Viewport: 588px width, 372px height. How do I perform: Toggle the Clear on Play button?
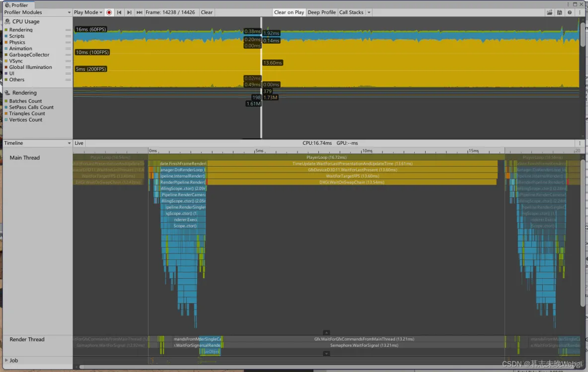pyautogui.click(x=289, y=12)
